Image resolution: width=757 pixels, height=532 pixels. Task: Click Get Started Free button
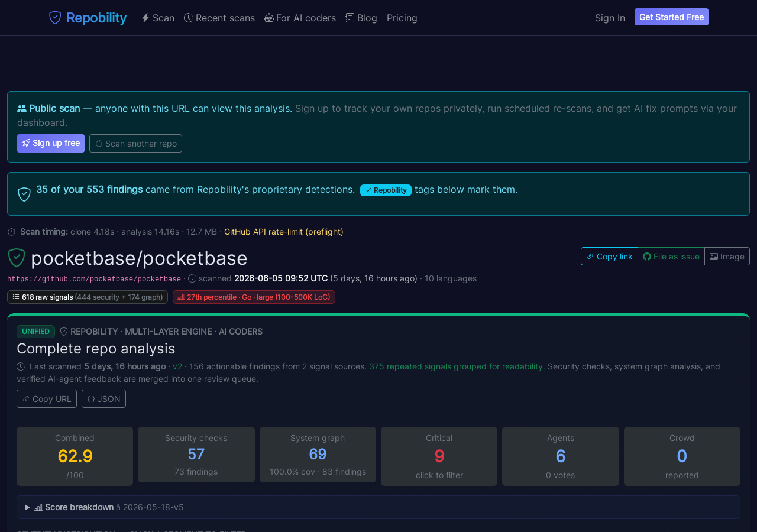pos(671,17)
